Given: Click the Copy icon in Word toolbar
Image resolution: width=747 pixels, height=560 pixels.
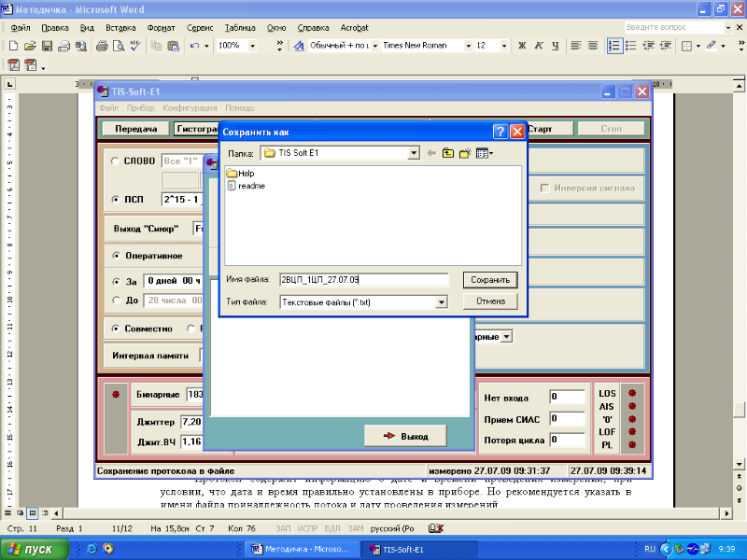Looking at the screenshot, I should [x=156, y=46].
